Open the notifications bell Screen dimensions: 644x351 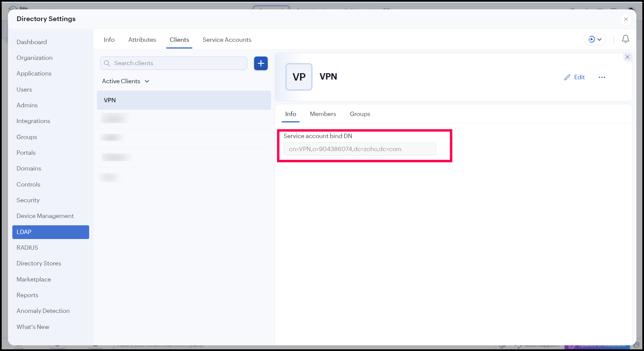coord(625,39)
